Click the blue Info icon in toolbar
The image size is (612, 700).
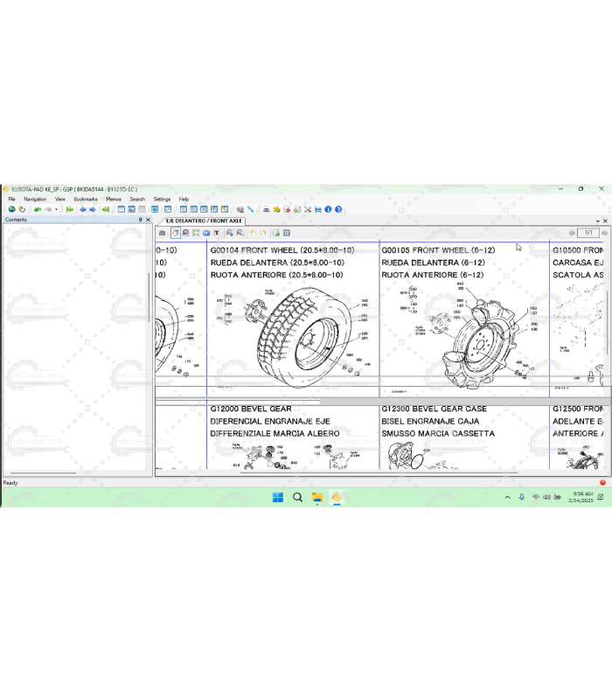click(328, 209)
